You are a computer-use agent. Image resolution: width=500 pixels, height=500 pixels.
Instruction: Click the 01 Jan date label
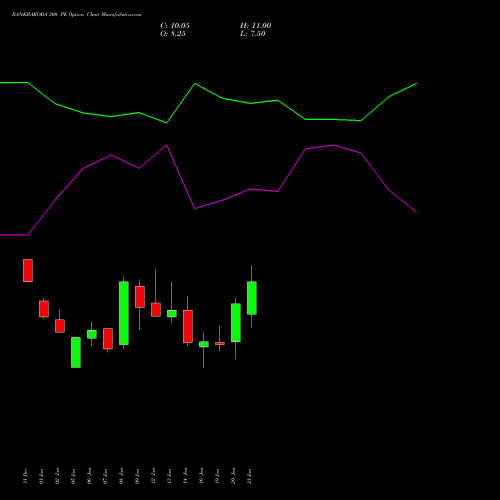(42, 476)
